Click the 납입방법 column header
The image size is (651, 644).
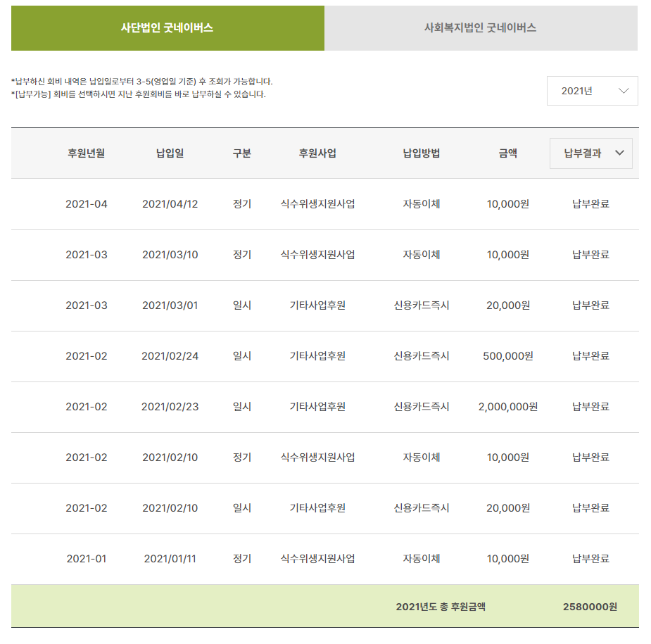click(x=422, y=153)
